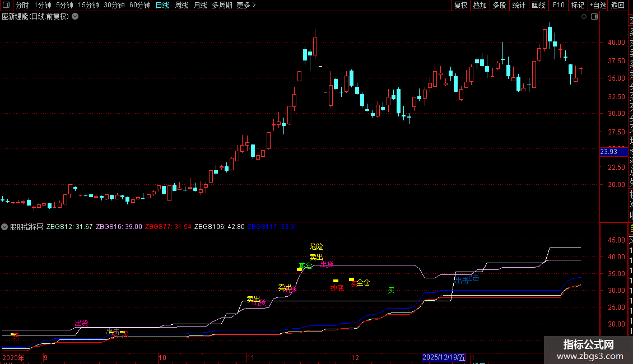
Task: Expand the 更多 periods menu
Action: [246, 5]
